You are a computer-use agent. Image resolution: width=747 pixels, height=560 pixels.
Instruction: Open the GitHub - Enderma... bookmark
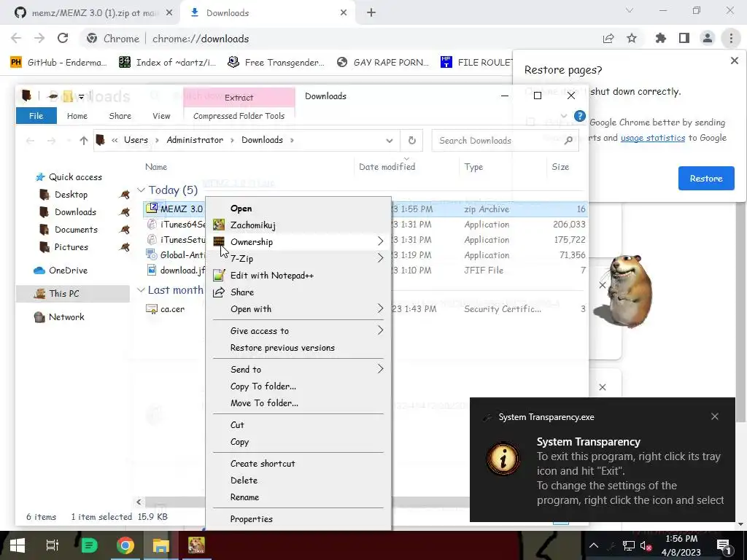58,62
